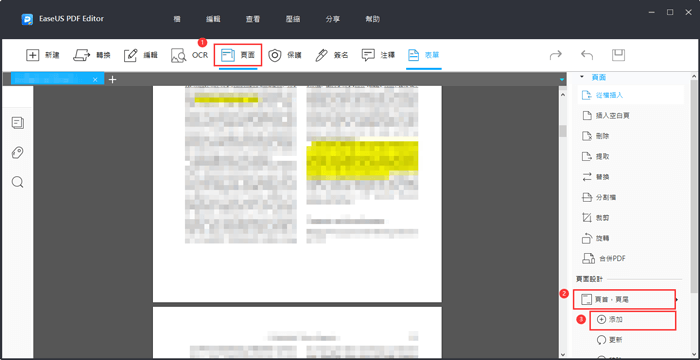
Task: Open the 查看 (View) menu
Action: [x=253, y=19]
